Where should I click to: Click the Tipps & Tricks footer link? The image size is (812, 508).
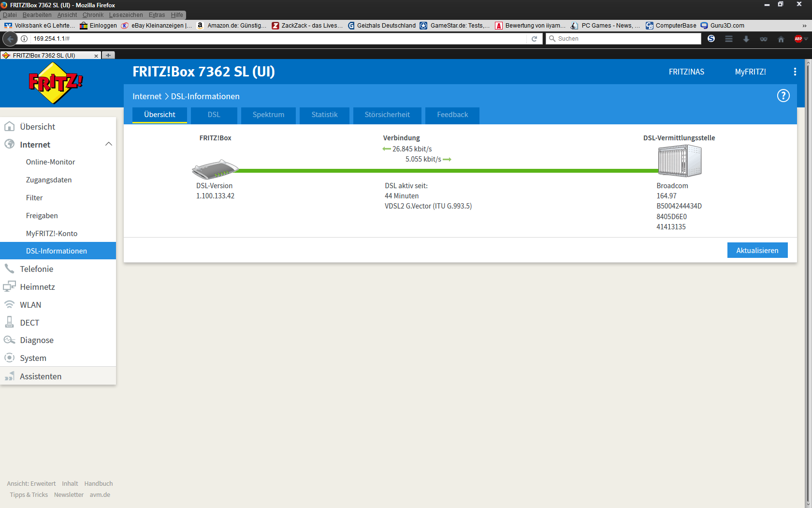pyautogui.click(x=29, y=494)
